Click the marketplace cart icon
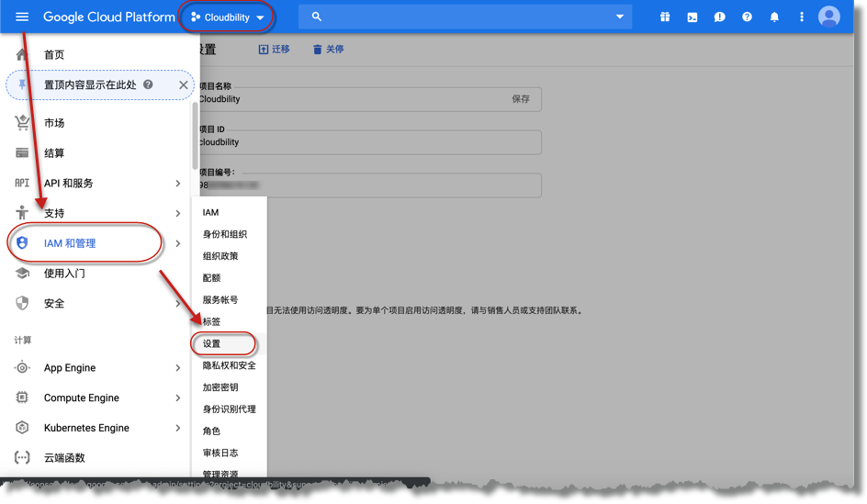Viewport: 867px width, 504px height. click(x=22, y=123)
